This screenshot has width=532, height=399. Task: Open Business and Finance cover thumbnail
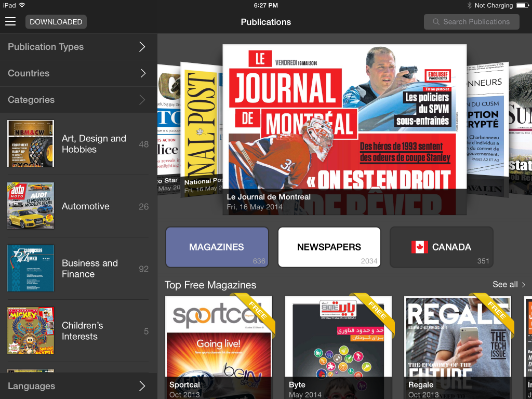coord(31,268)
